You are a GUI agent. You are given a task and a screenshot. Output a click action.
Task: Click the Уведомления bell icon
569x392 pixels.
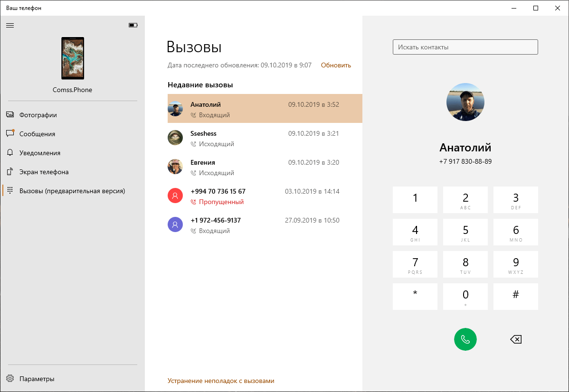[10, 153]
